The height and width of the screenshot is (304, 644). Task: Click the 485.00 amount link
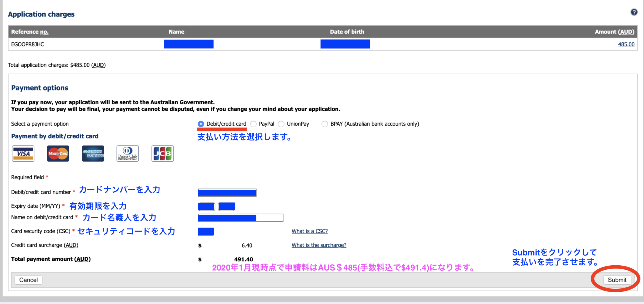click(x=626, y=44)
